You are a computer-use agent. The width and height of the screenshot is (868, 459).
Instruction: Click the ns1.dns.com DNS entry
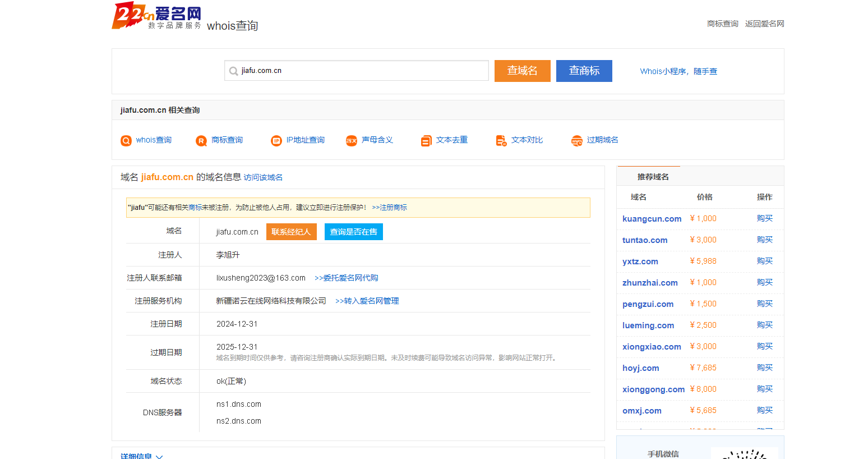(239, 404)
